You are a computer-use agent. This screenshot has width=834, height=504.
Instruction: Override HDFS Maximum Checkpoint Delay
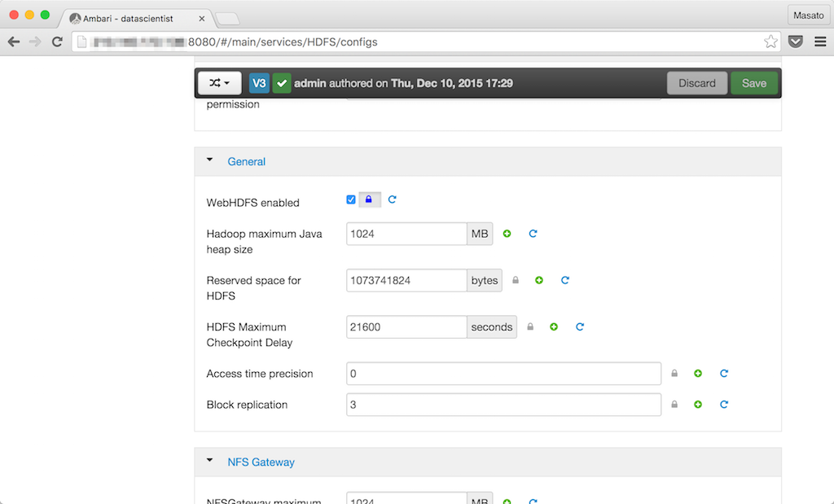pos(554,327)
